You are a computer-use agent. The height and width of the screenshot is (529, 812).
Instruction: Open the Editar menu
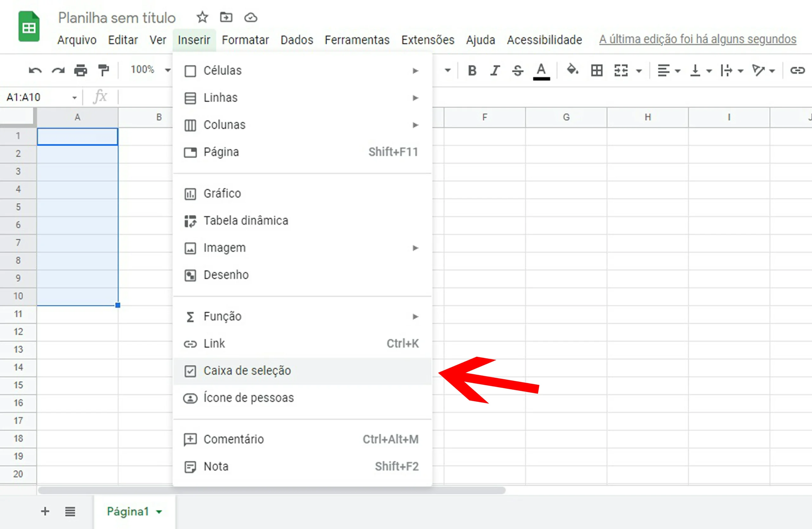(123, 40)
